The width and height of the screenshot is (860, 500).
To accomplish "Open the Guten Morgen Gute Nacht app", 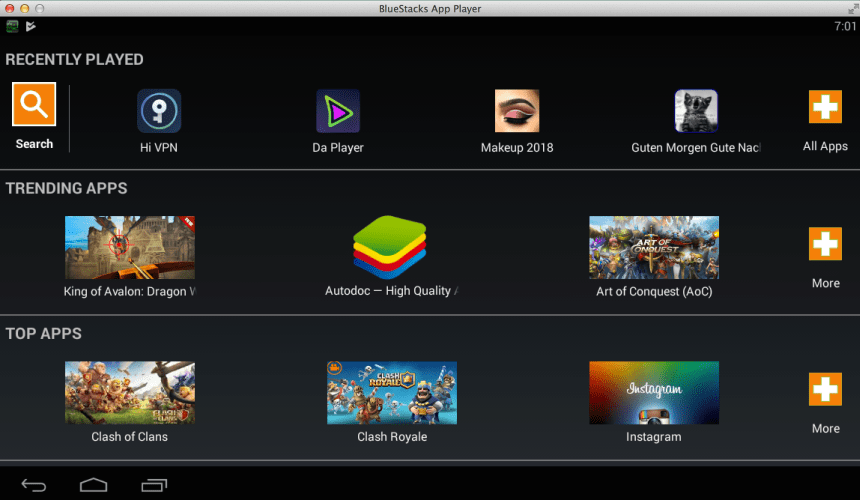I will (695, 111).
